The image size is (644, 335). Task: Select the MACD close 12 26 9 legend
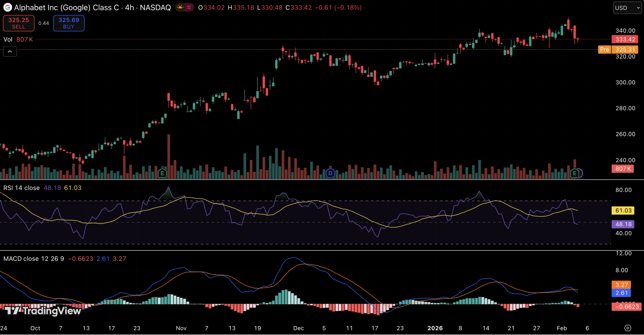[33, 259]
